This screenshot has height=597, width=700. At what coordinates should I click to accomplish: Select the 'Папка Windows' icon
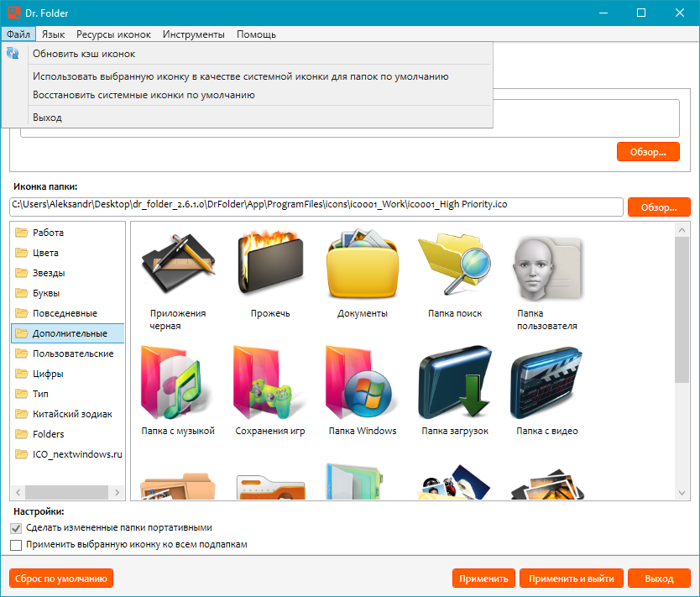pos(361,382)
